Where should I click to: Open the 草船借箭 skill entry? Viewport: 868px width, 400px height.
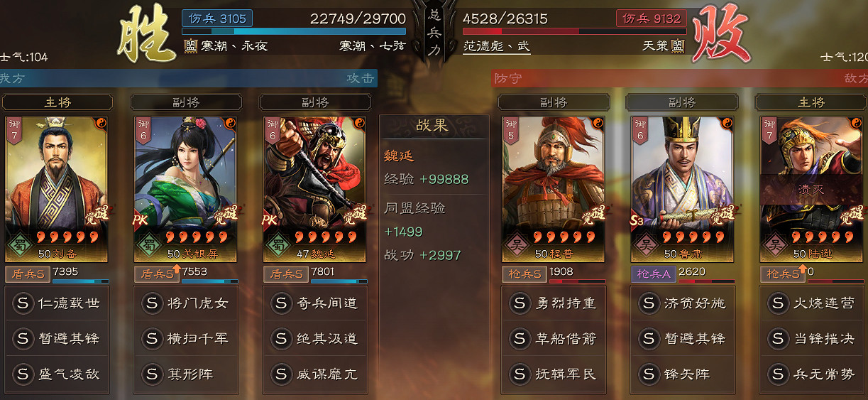click(553, 338)
